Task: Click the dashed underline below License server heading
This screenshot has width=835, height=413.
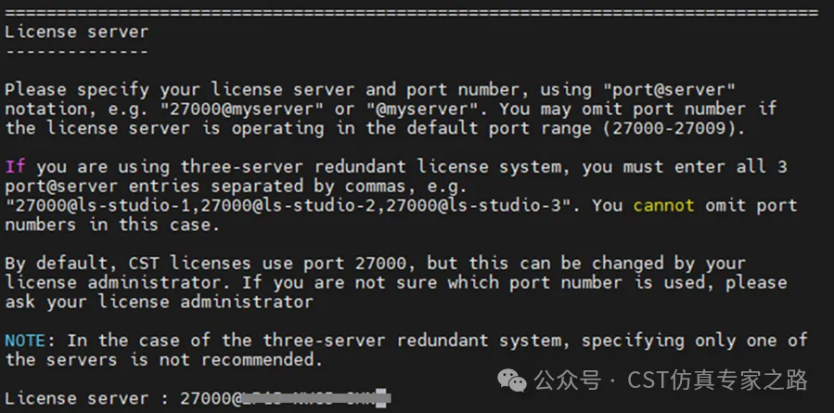Action: [x=77, y=52]
